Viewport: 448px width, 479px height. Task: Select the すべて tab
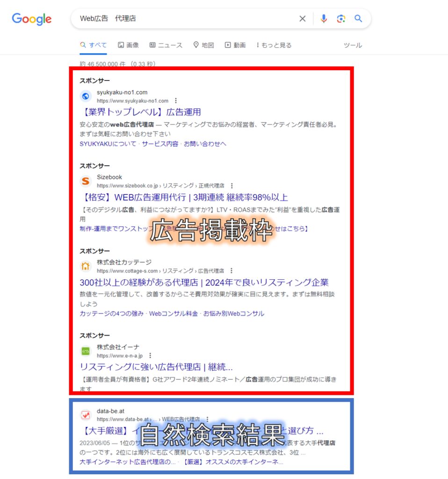[x=94, y=45]
